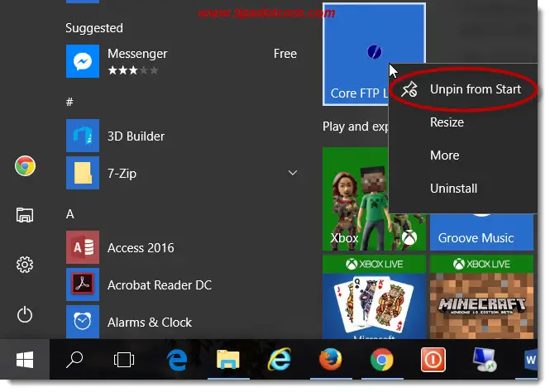Open the Groove Music tile
Screen dimensions: 550x392
coord(481,232)
